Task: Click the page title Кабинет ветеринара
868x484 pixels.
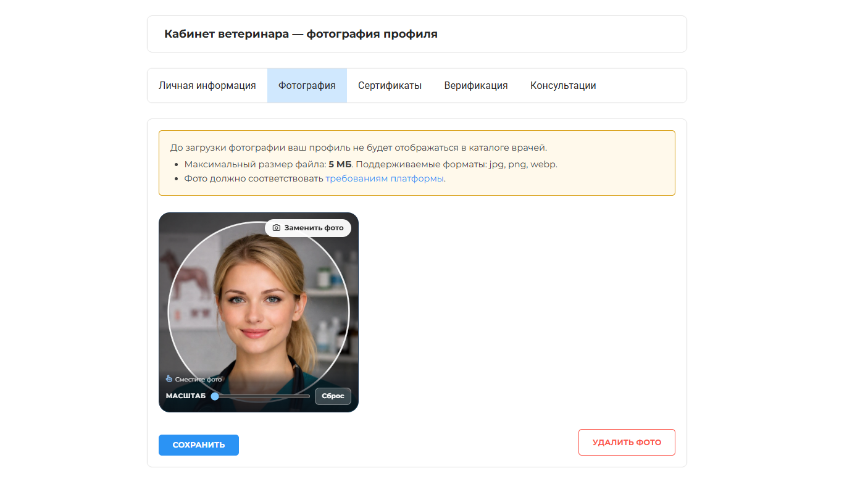Action: coord(301,33)
